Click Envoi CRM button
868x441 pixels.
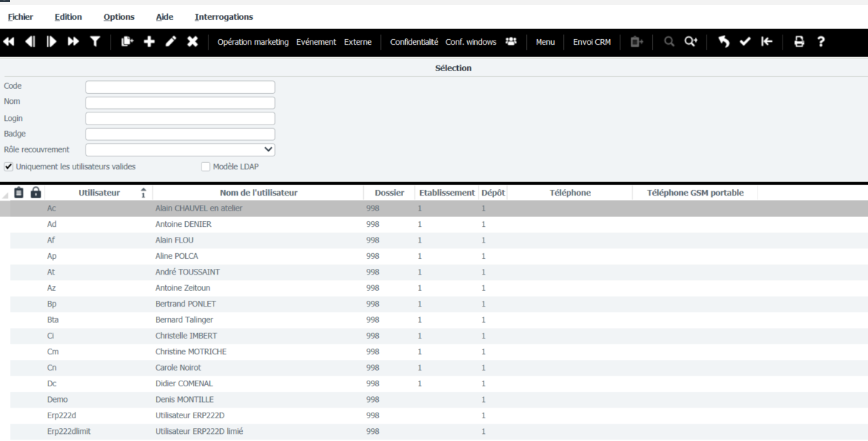click(592, 42)
